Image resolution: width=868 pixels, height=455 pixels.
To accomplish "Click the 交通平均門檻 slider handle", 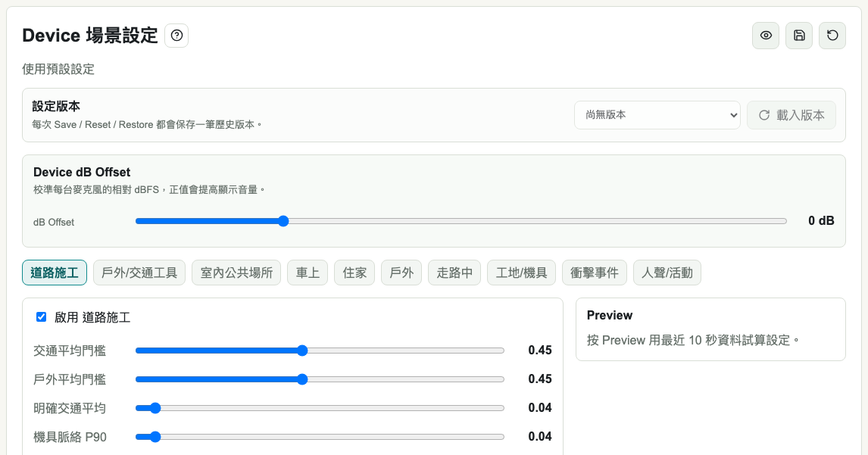I will [x=302, y=351].
